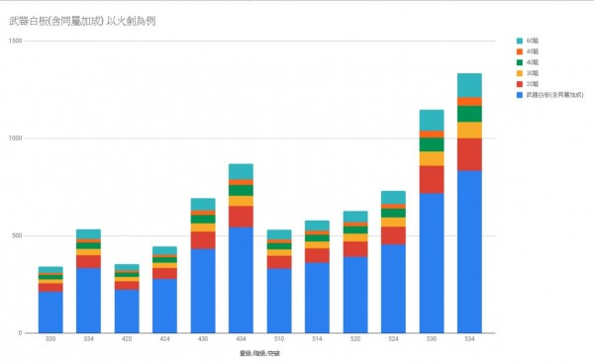
Task: Click the green 40 legend color square
Action: tap(520, 62)
